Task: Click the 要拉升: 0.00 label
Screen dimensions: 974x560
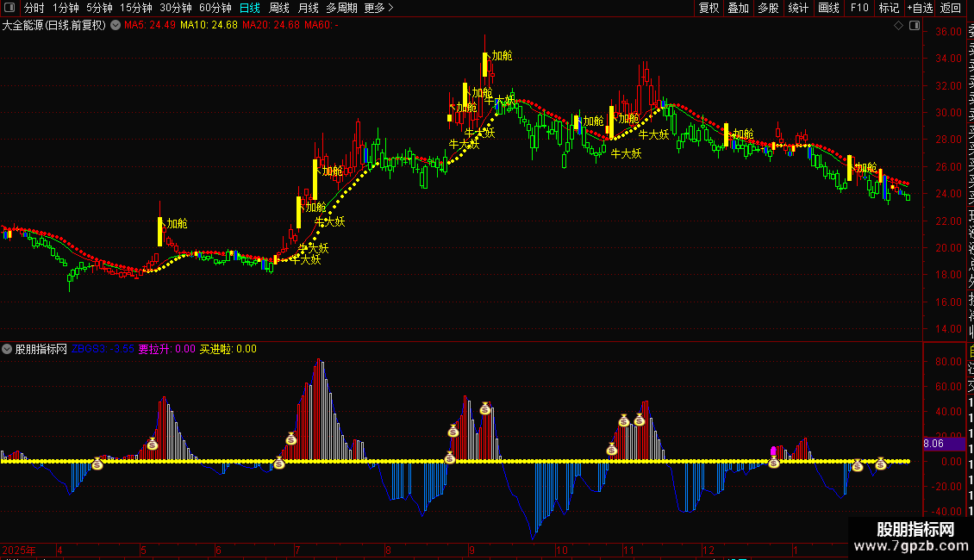Action: coord(166,349)
